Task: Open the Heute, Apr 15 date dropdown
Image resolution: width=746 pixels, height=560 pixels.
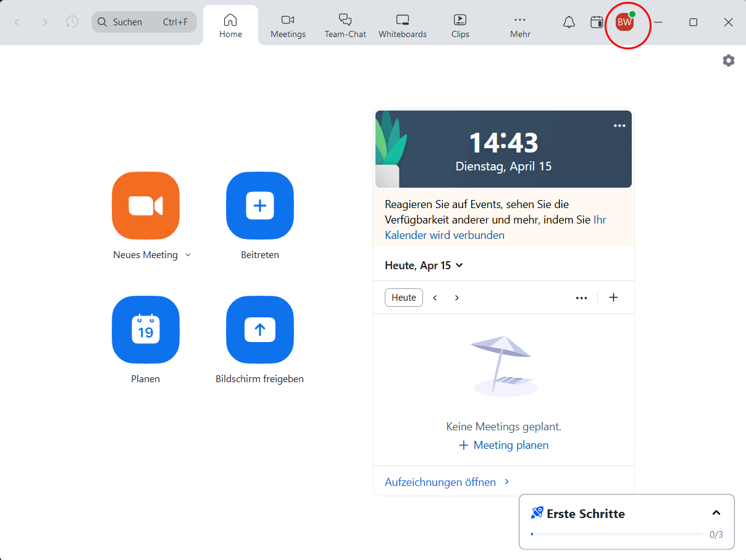Action: (x=424, y=265)
